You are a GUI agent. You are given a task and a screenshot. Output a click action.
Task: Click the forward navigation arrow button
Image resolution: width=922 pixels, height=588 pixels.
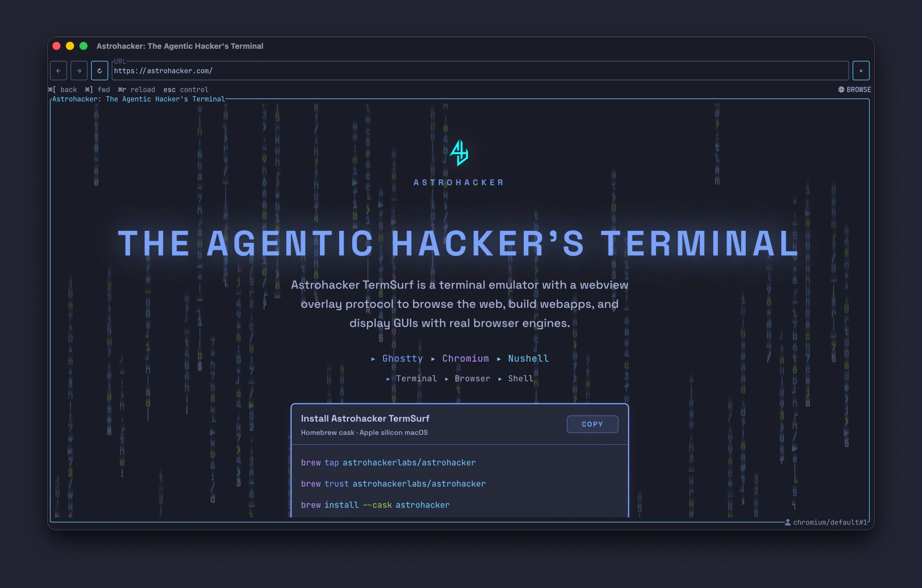click(x=79, y=71)
